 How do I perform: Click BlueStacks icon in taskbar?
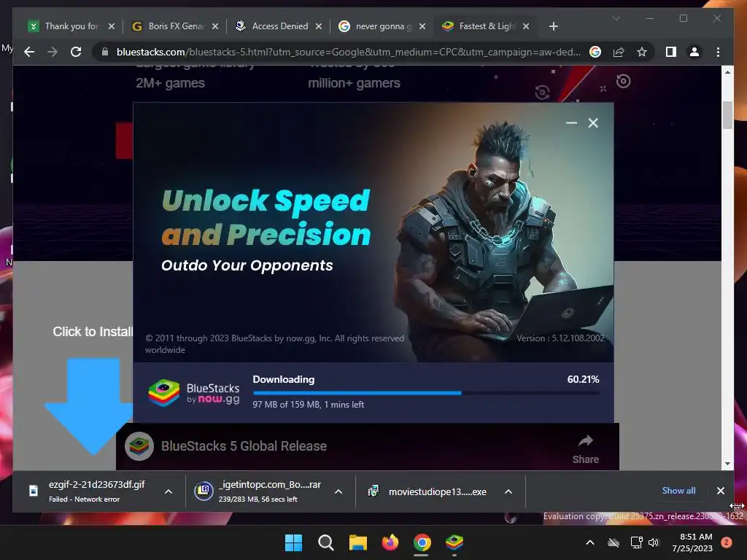click(454, 542)
